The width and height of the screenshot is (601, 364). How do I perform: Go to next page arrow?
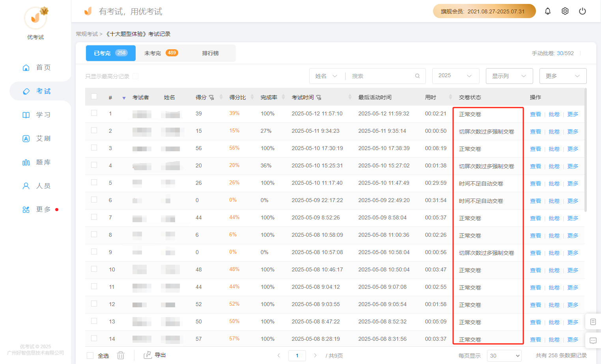(315, 355)
